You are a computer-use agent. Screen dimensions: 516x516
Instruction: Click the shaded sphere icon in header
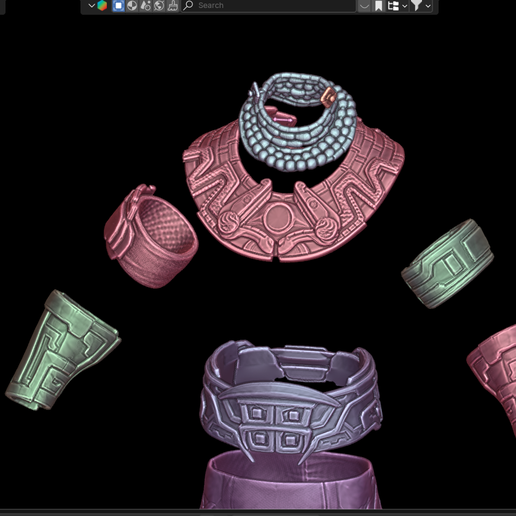click(132, 6)
